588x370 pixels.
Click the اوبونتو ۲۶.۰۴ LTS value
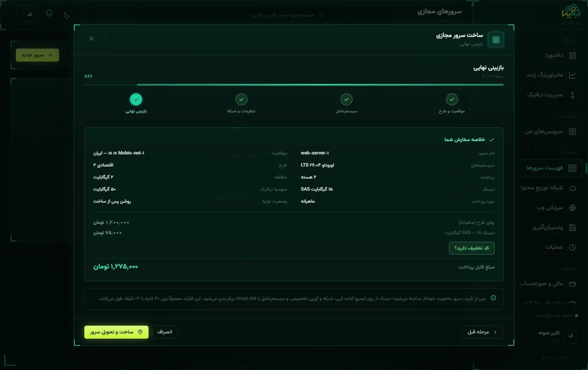(317, 165)
